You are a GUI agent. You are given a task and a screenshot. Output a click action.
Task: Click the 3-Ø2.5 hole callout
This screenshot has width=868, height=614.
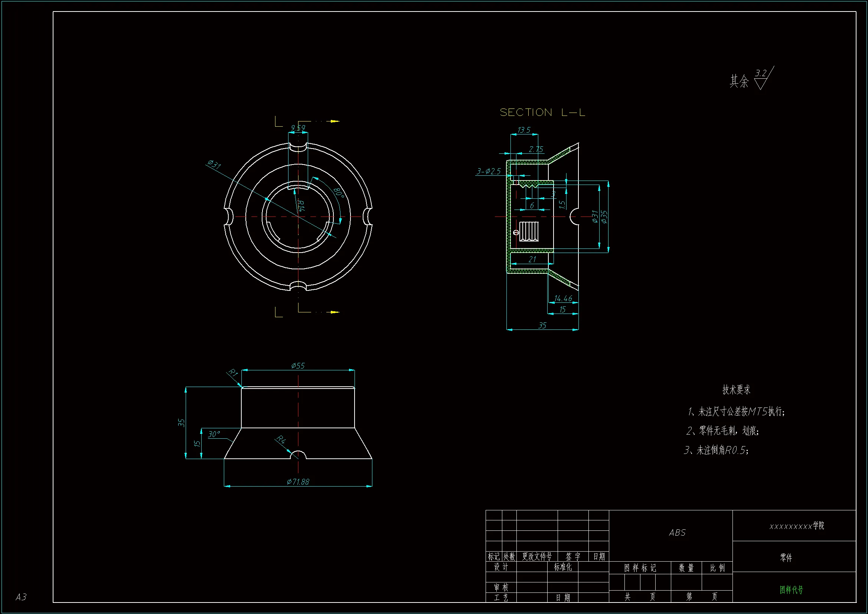tap(489, 171)
